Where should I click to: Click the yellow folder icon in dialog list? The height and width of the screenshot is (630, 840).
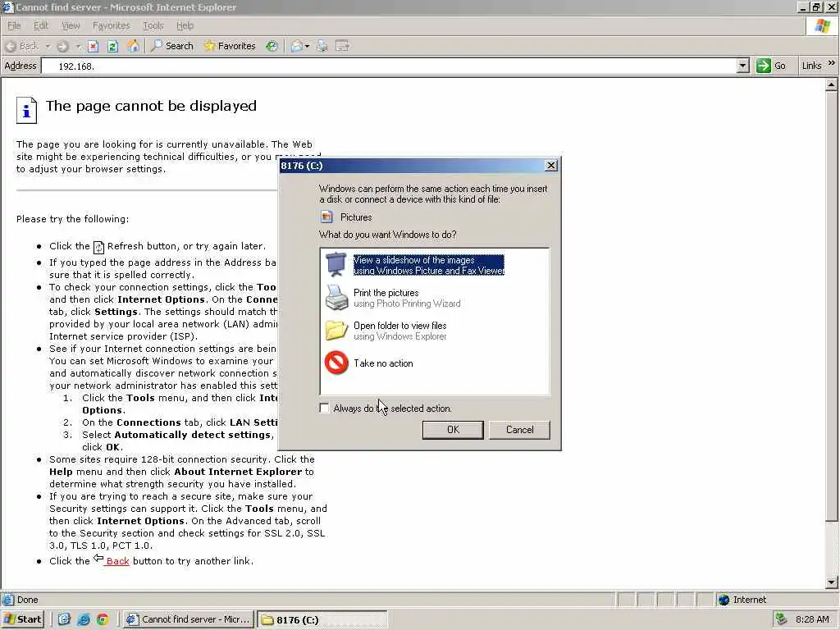coord(336,330)
